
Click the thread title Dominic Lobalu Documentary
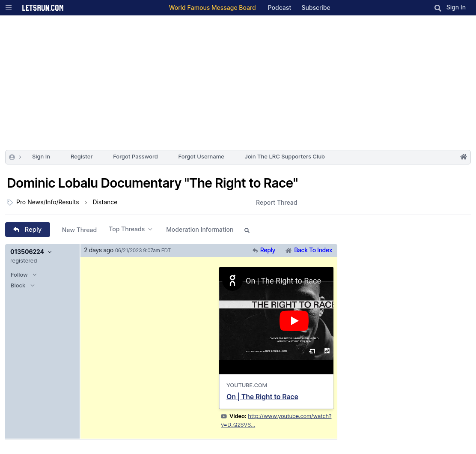(152, 183)
